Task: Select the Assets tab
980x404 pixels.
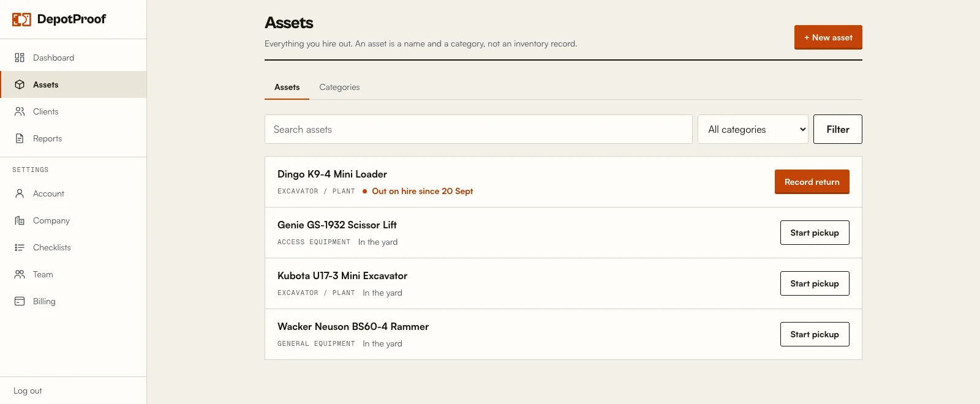Action: pyautogui.click(x=287, y=87)
